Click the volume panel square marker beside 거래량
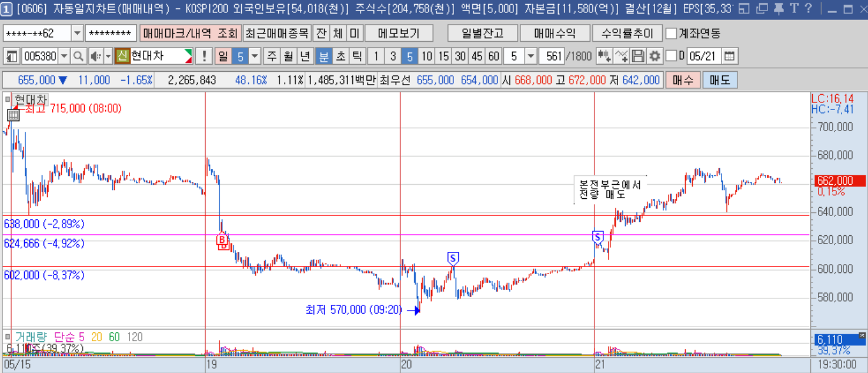868x373 pixels. [x=8, y=337]
